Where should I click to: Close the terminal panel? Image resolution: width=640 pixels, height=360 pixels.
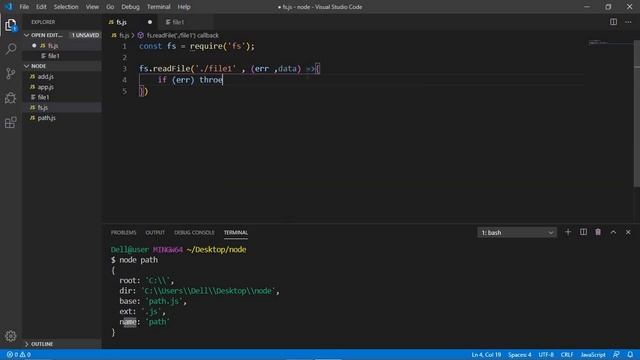tap(628, 232)
